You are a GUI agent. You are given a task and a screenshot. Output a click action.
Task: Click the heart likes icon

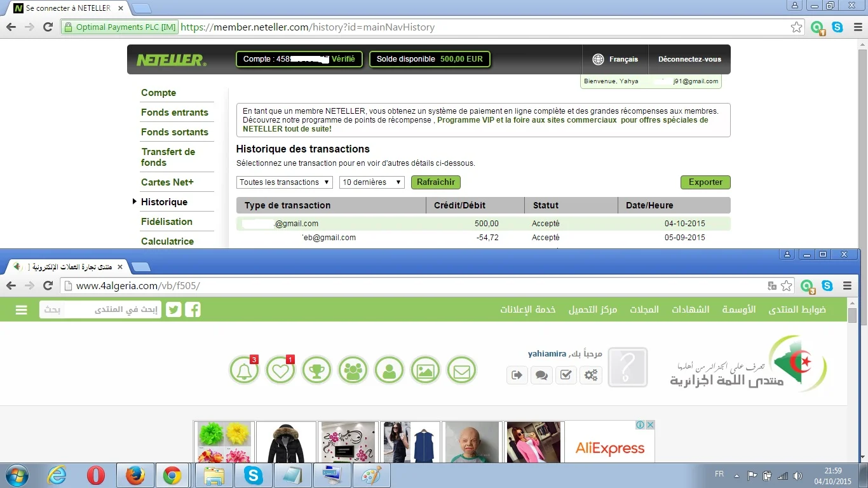(280, 370)
